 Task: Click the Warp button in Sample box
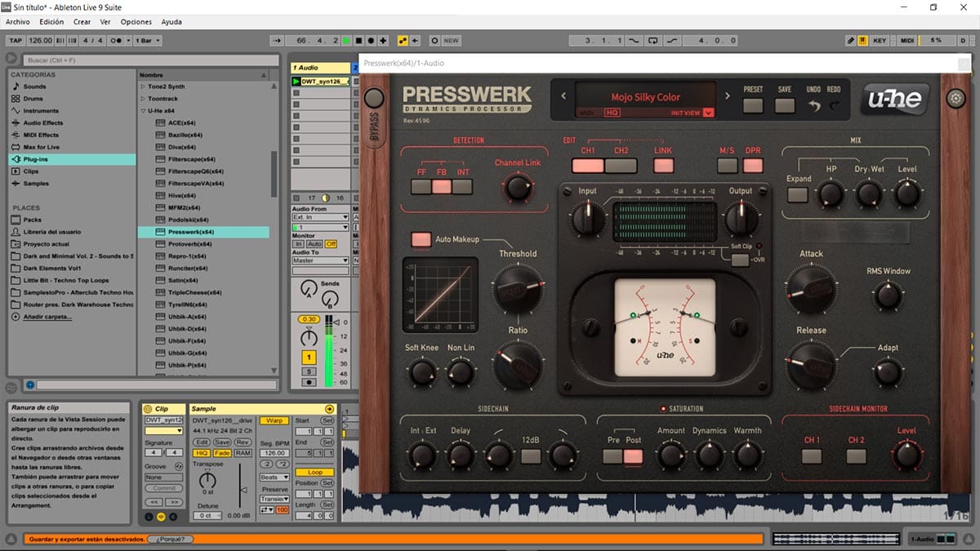pyautogui.click(x=274, y=420)
